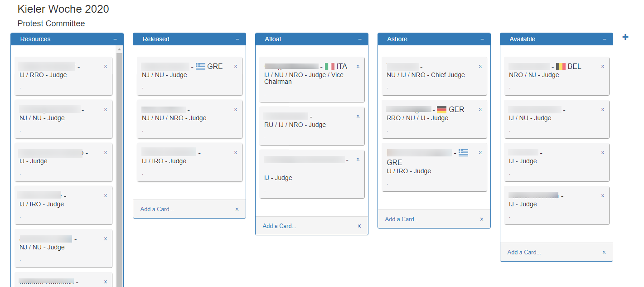Click the 'ITA' country code on the Afloat card
Screen dimensions: 644x287
tap(342, 66)
